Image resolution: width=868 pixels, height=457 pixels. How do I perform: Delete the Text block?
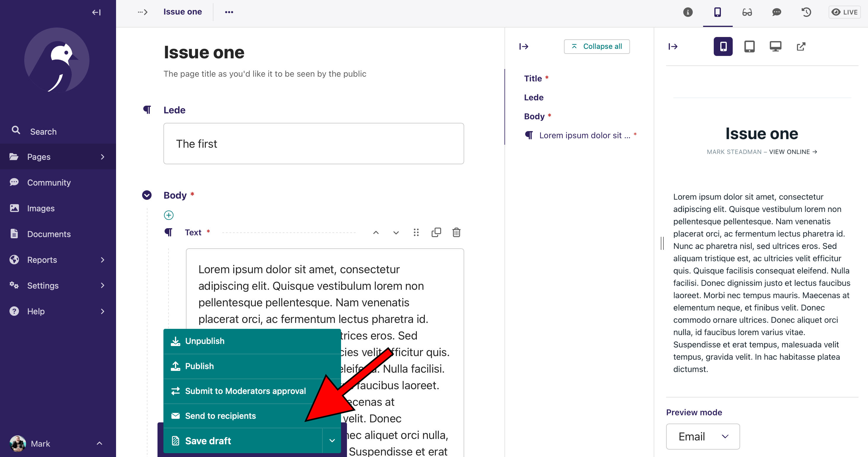[456, 232]
